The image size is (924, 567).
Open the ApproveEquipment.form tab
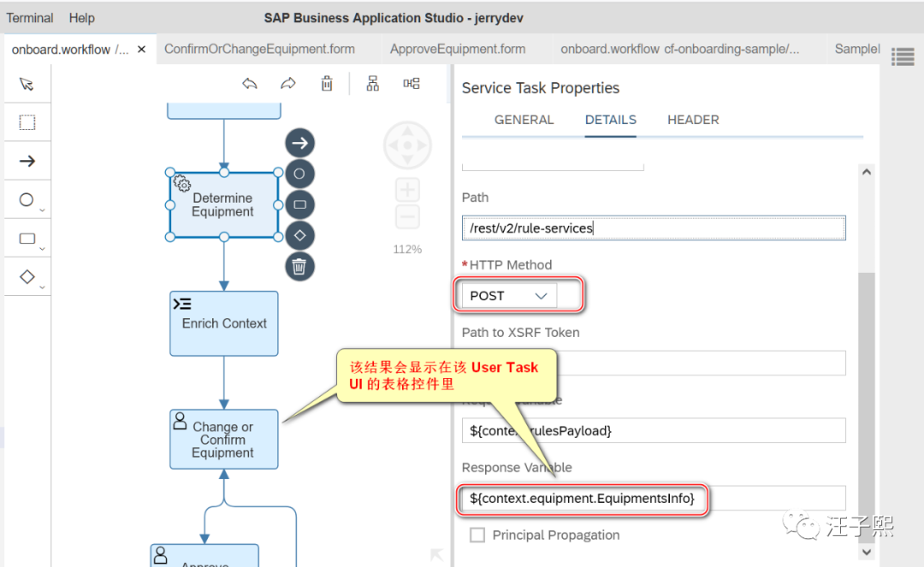(457, 49)
